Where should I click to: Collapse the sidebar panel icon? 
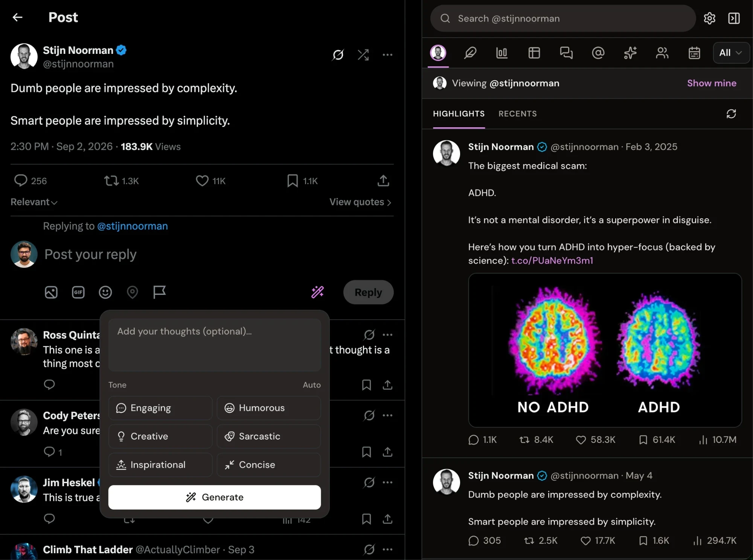point(734,18)
